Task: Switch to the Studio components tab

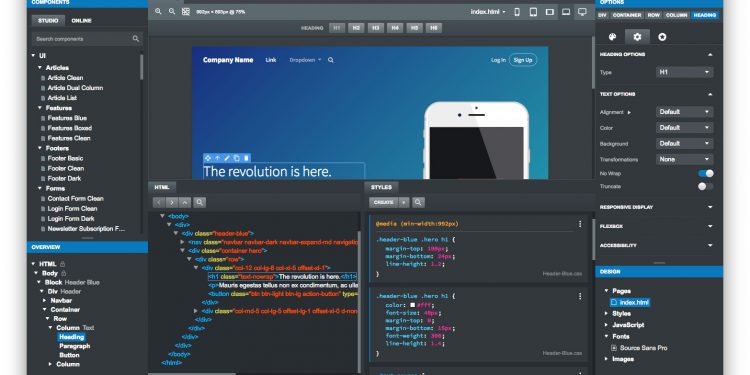Action: (48, 21)
